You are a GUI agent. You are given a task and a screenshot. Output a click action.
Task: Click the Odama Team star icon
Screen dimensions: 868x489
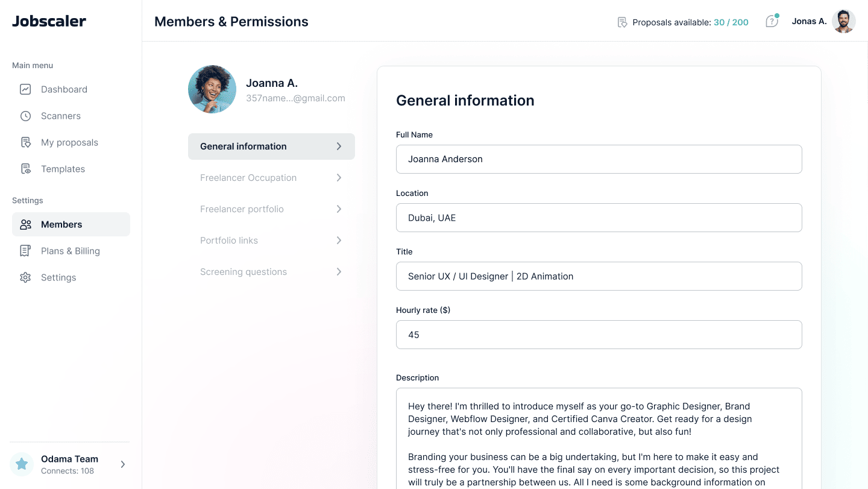pos(22,464)
